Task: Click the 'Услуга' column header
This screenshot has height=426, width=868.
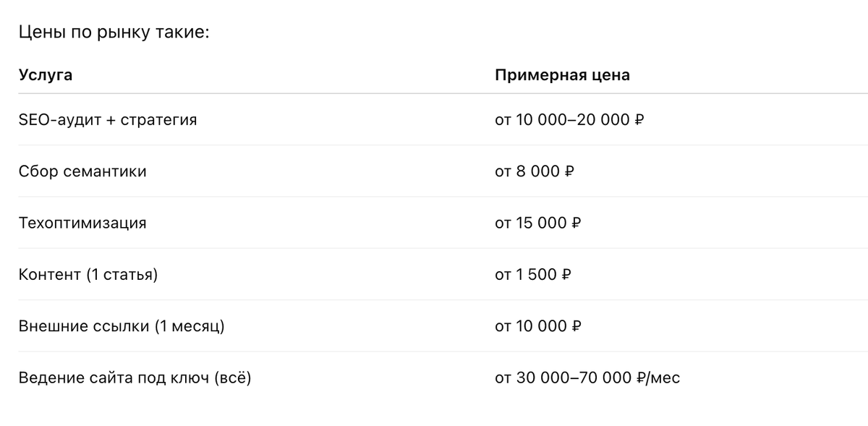Action: pyautogui.click(x=45, y=75)
